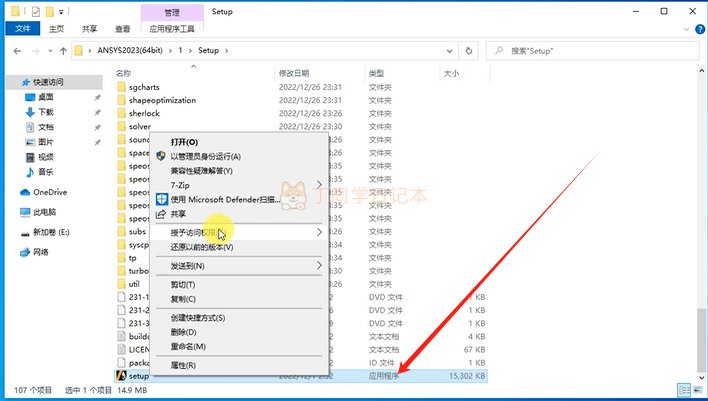This screenshot has width=708, height=401.
Task: Select 此电脑 in navigation pane
Action: tap(44, 212)
